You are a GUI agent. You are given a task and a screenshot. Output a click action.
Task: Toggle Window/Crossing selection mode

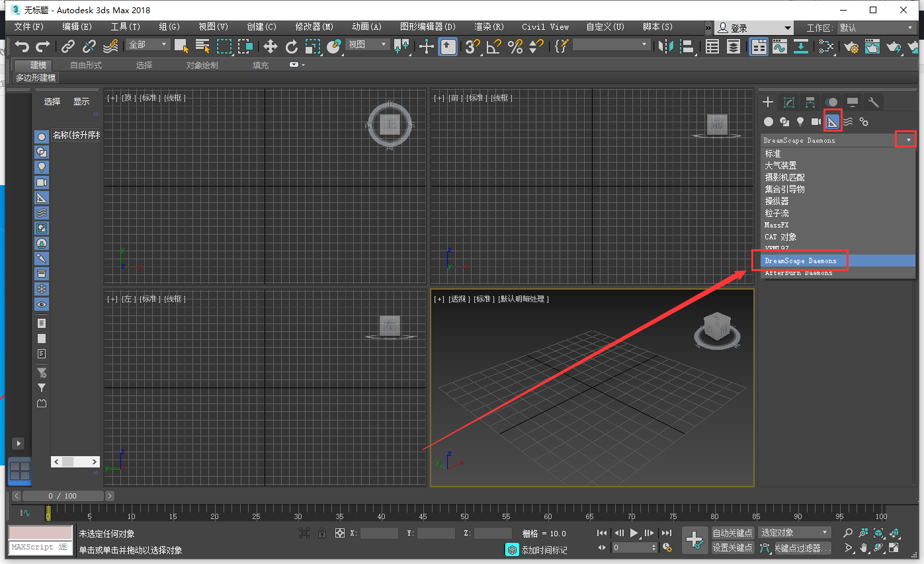245,46
